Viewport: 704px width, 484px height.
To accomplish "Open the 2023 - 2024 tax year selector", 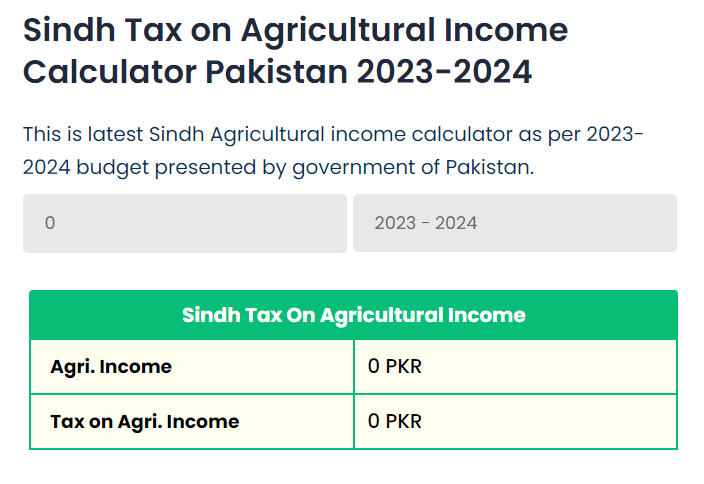I will pos(514,223).
